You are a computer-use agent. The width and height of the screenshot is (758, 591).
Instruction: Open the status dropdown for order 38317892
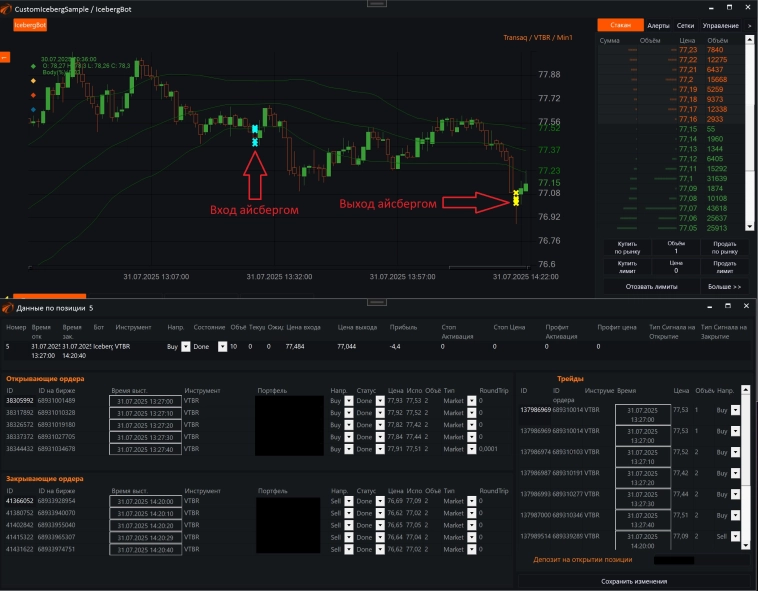coord(380,413)
